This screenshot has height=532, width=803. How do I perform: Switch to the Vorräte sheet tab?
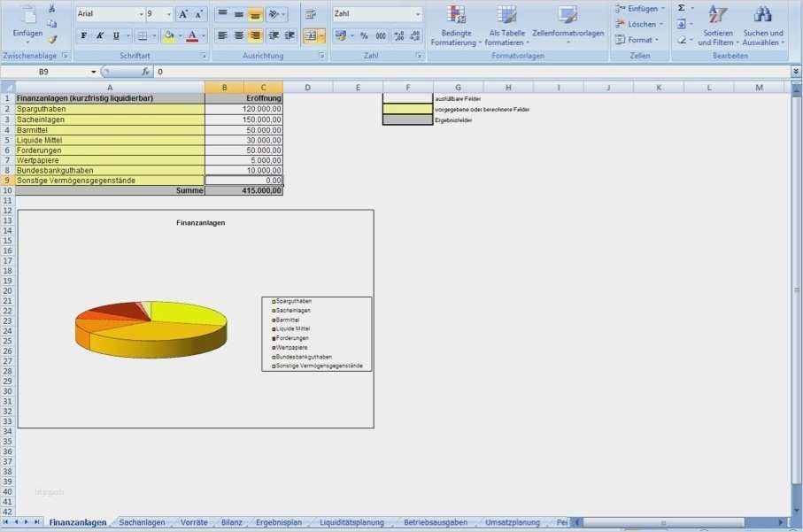(x=194, y=523)
